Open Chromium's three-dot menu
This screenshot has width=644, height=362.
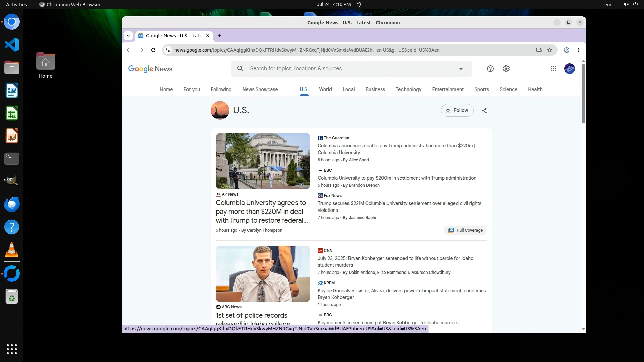click(x=578, y=50)
